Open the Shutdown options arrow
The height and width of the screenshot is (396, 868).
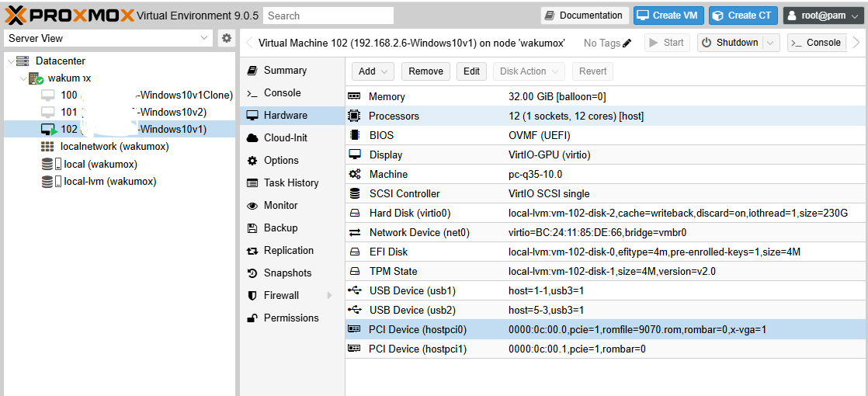[771, 43]
